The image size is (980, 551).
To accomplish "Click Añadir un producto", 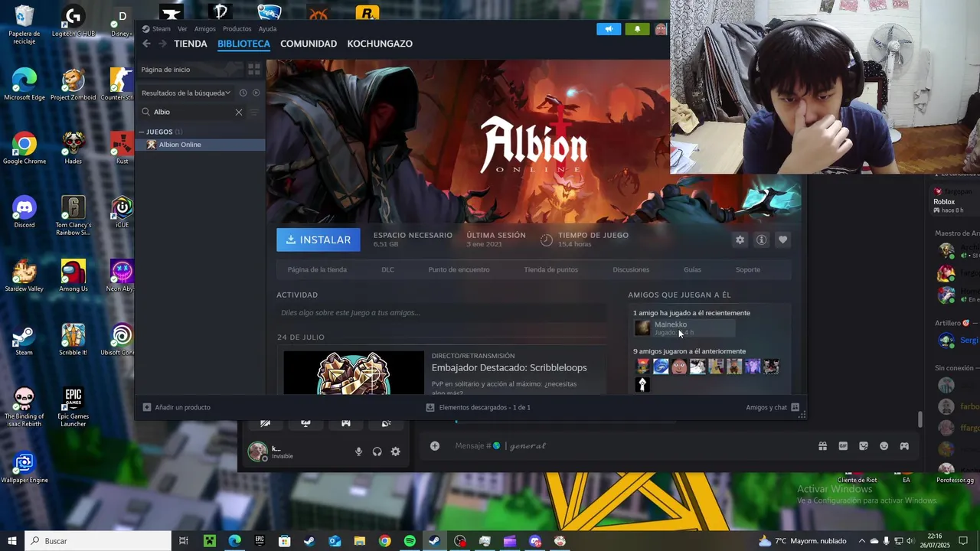I will point(177,407).
